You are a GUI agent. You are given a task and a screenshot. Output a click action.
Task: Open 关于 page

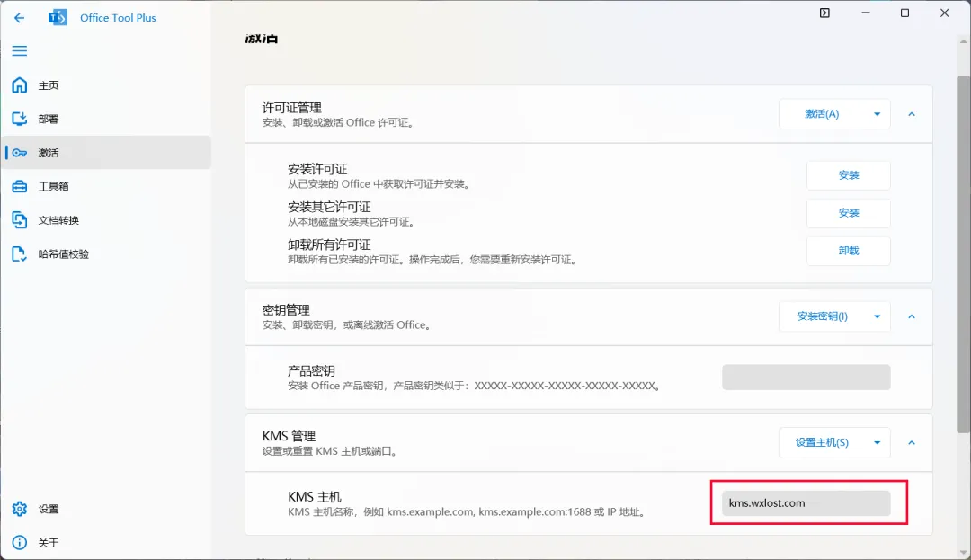tap(106, 543)
